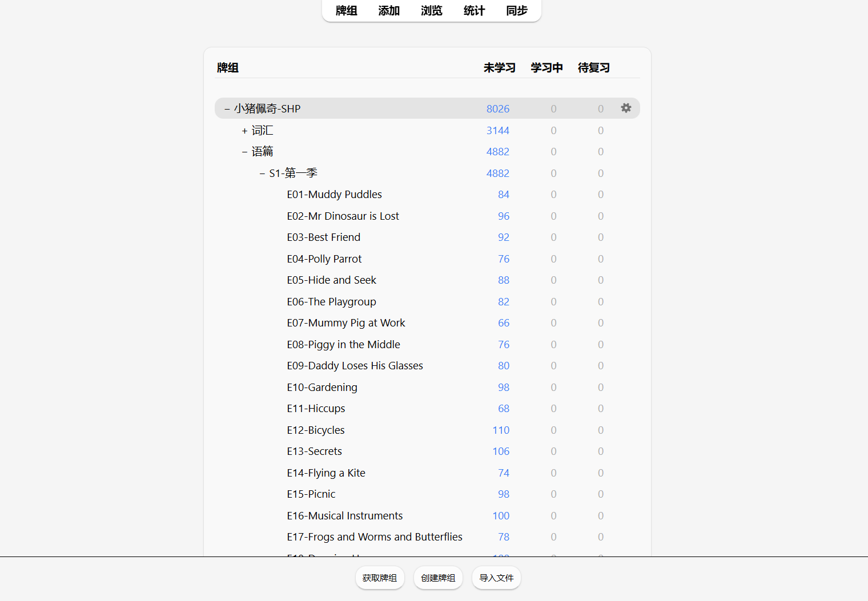Click new-card count 82 for E06-The Playgroup
Viewport: 868px width, 601px height.
tap(504, 302)
